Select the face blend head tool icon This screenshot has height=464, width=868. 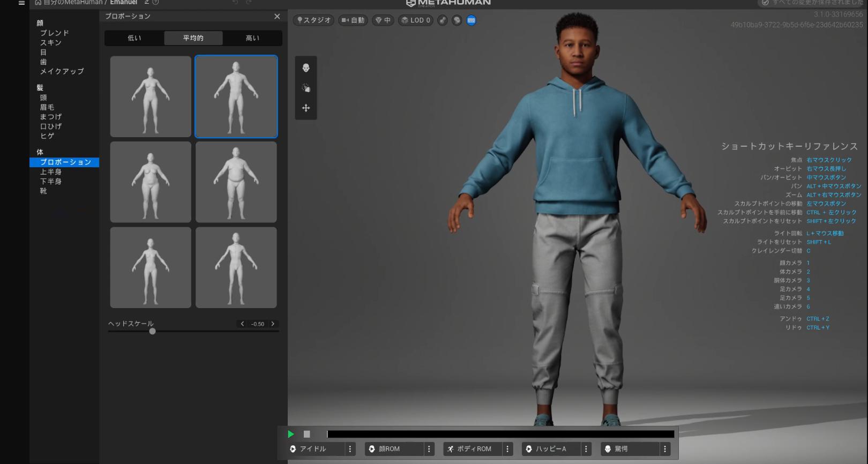[306, 68]
